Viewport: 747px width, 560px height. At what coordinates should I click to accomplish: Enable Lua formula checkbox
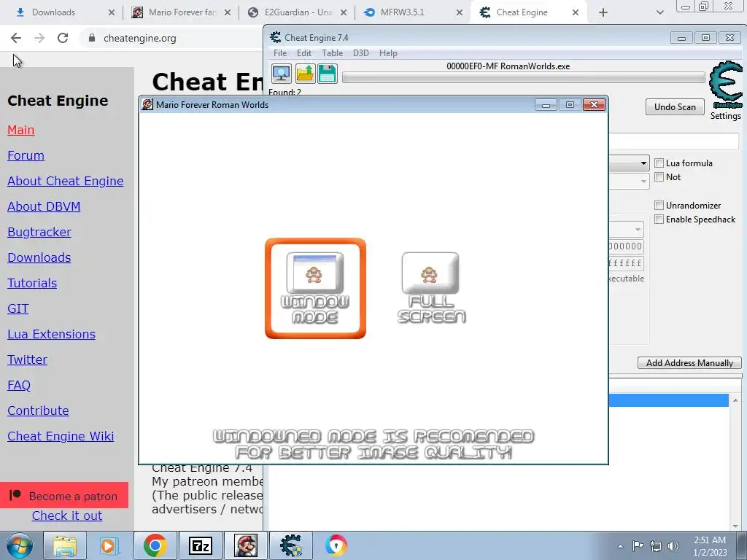tap(659, 163)
